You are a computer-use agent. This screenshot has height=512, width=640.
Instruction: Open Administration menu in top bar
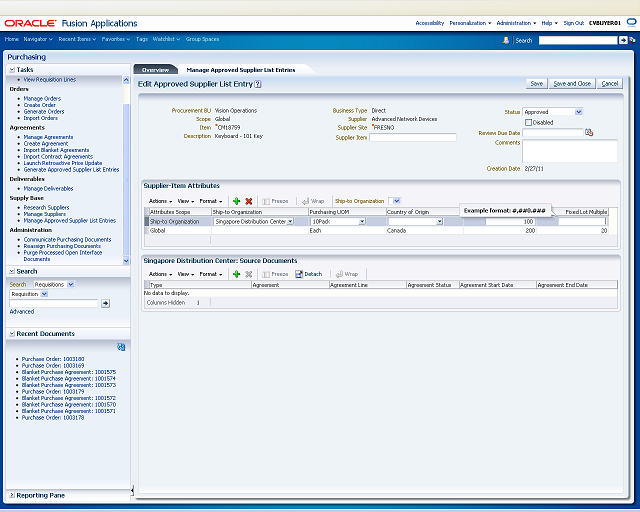coord(516,23)
